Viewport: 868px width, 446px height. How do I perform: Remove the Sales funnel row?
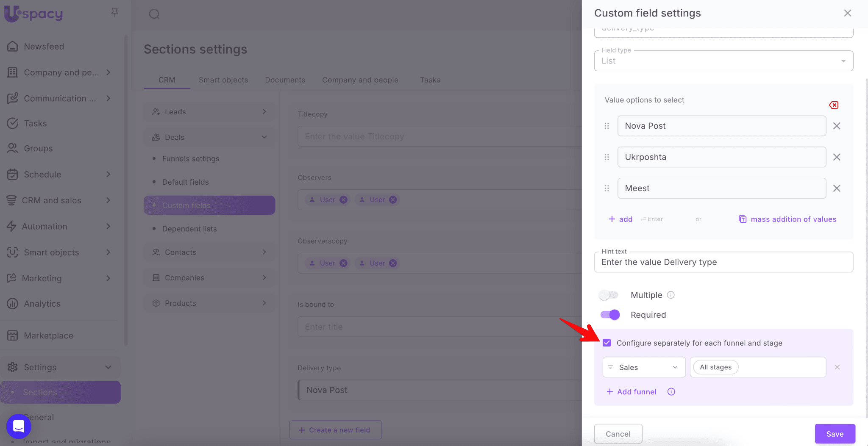click(x=837, y=367)
